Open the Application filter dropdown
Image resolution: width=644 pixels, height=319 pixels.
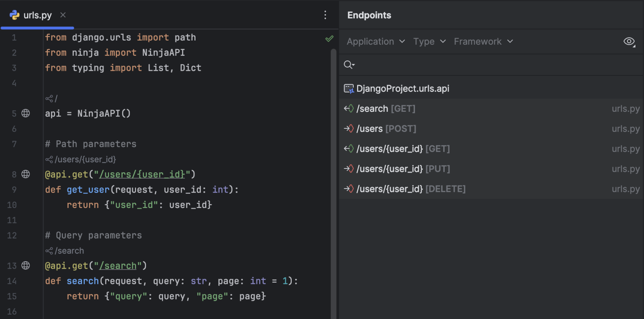(x=376, y=41)
